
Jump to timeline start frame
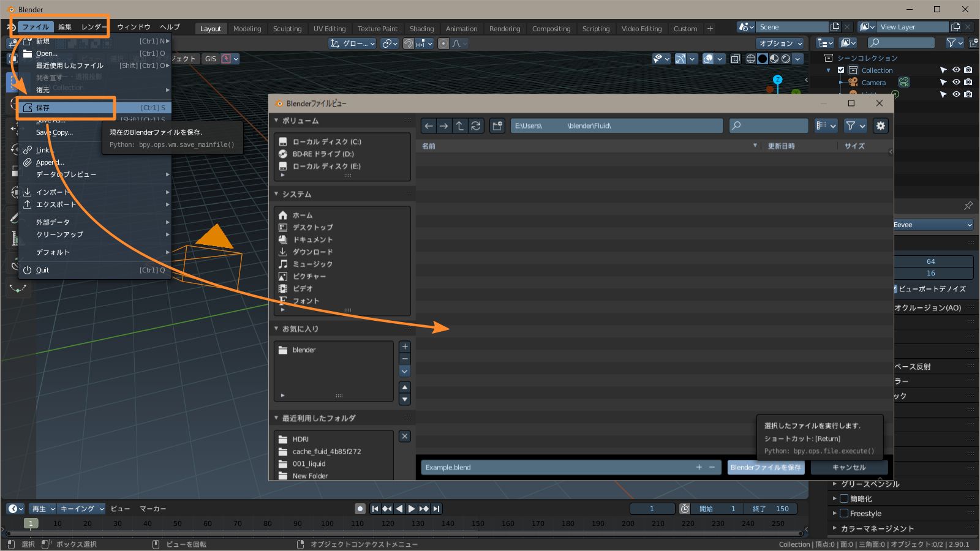click(x=375, y=509)
